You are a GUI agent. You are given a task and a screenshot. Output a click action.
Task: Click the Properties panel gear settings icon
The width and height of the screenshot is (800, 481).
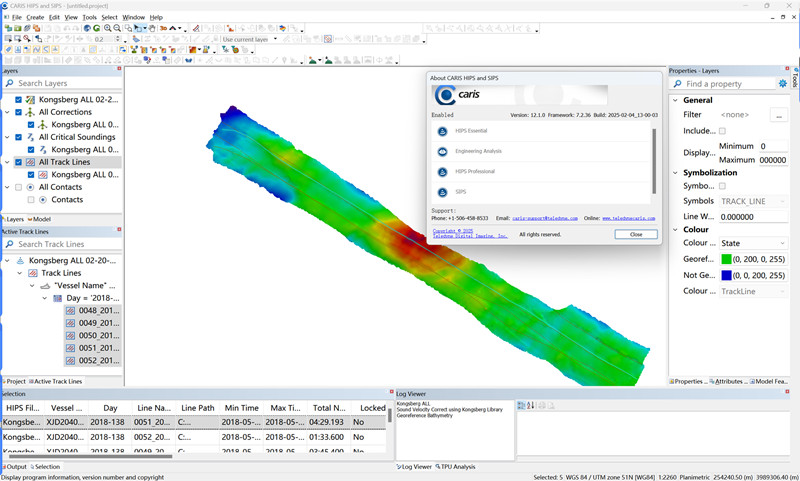click(783, 83)
